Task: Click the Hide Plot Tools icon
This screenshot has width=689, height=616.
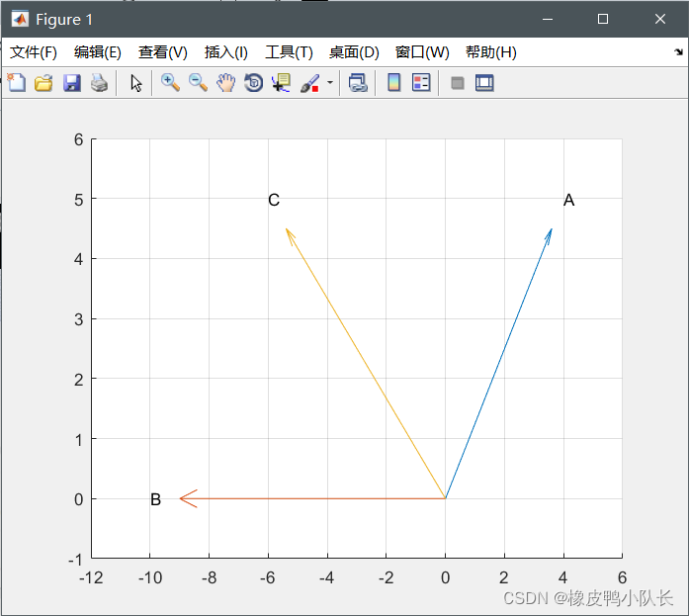Action: click(x=458, y=83)
